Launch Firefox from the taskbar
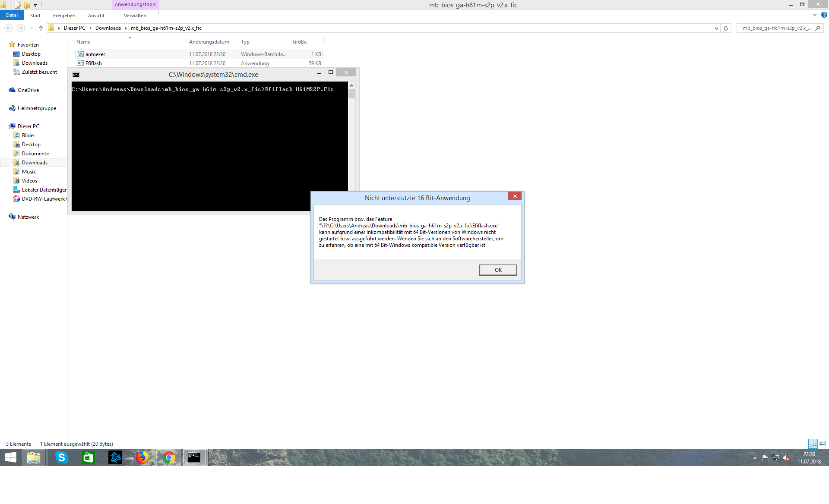Screen dimensions: 829x504 tap(142, 457)
